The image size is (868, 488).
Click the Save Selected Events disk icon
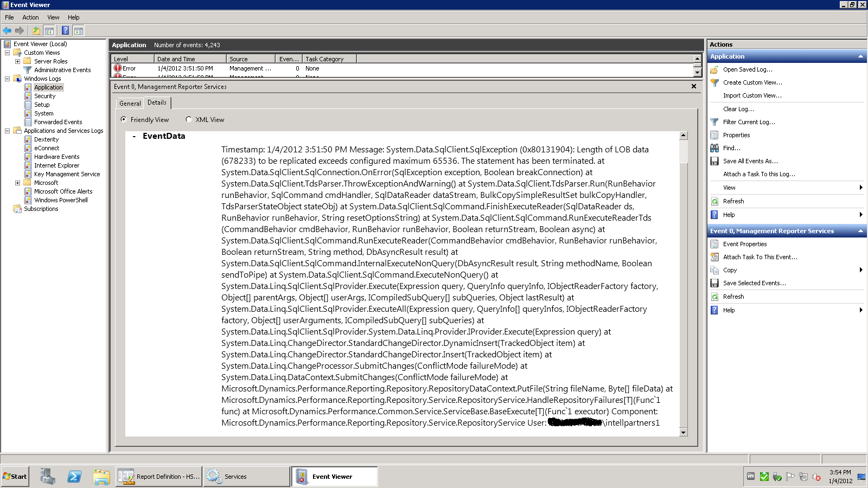click(x=714, y=283)
